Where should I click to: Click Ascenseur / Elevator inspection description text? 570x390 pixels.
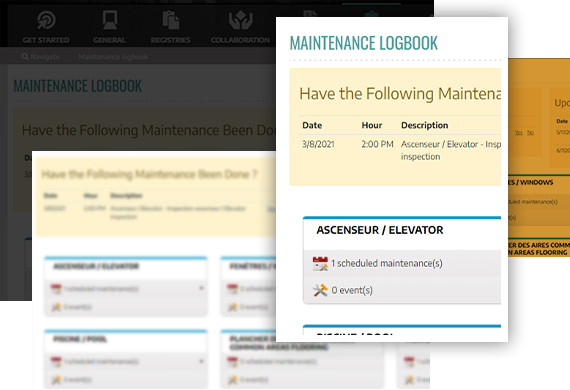coord(451,150)
